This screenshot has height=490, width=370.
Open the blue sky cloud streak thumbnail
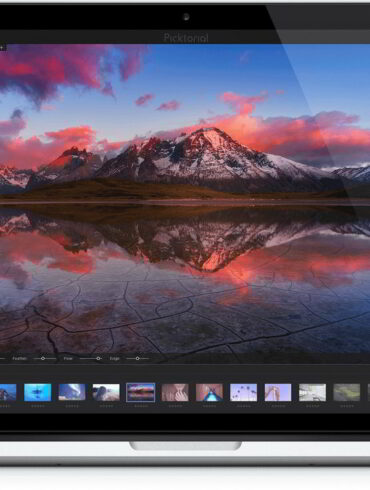72,392
